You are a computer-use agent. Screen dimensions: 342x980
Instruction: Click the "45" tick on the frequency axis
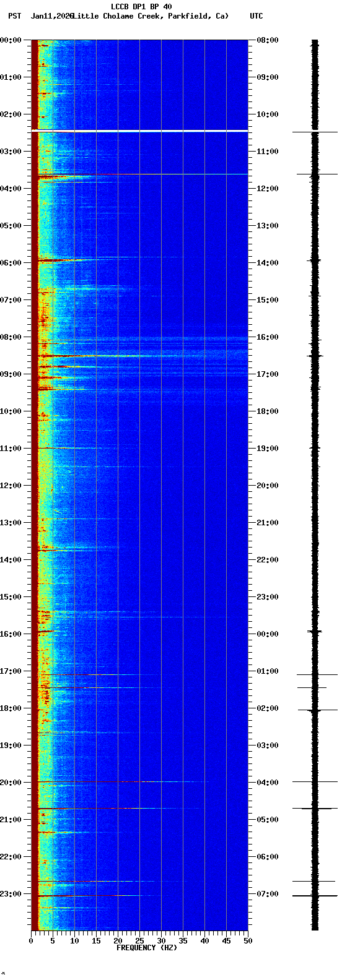[x=226, y=941]
